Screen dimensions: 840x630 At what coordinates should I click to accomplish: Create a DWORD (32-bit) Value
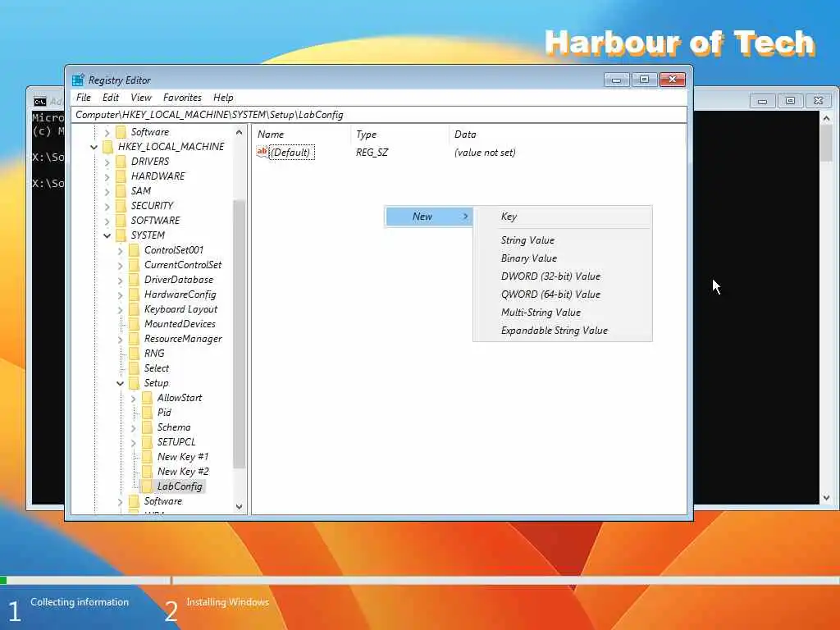coord(563,276)
